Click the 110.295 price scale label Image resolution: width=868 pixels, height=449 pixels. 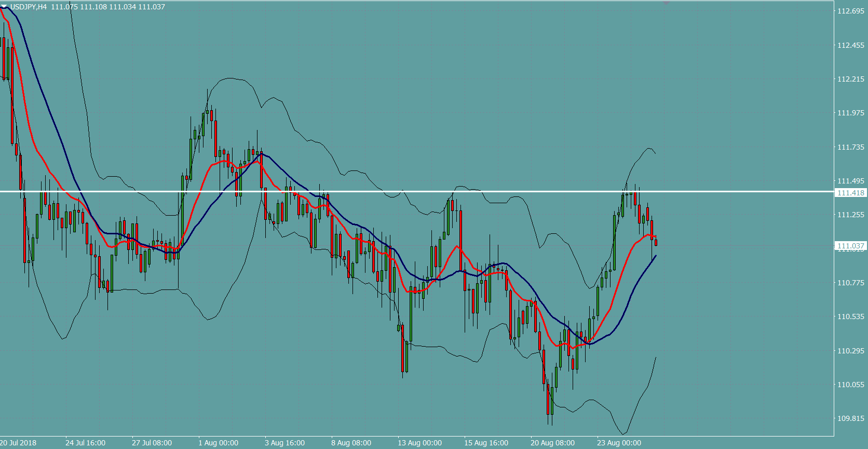pos(850,351)
